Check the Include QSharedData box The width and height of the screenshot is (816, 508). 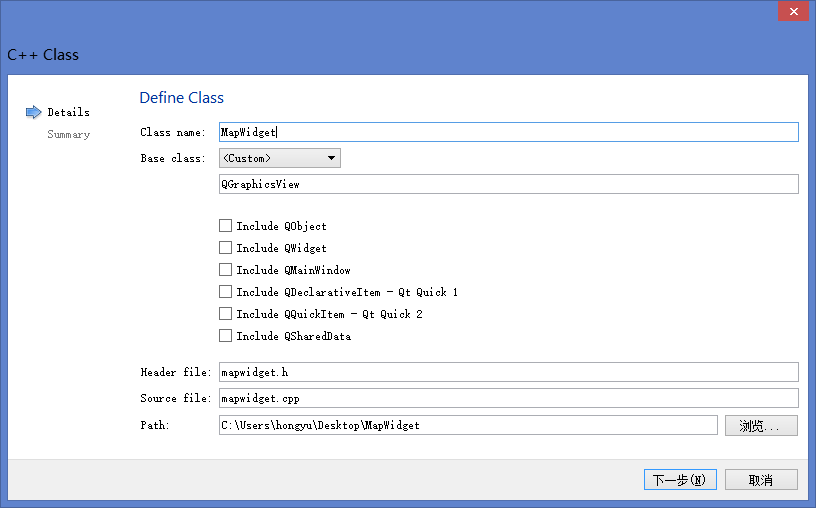226,336
